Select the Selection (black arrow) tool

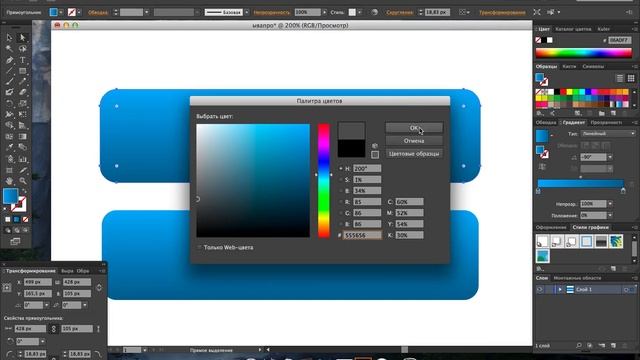[9, 38]
